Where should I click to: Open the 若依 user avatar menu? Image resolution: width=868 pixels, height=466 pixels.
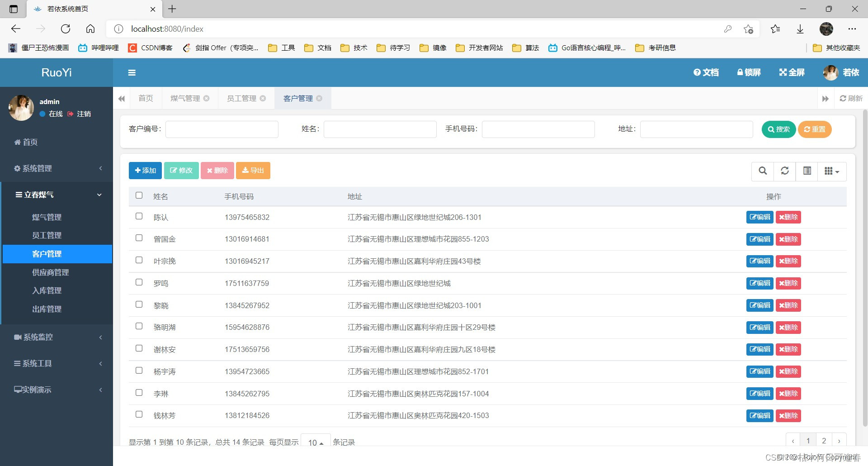[841, 72]
